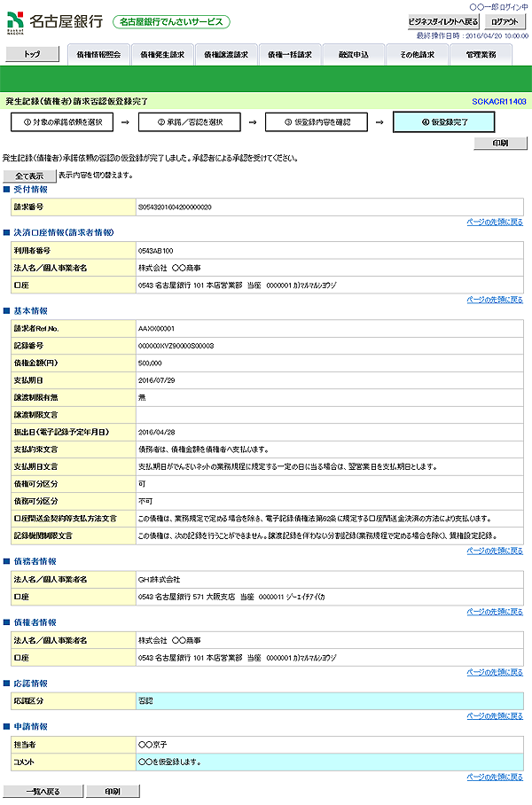Click the issue date 2016/04/28
Image resolution: width=532 pixels, height=805 pixels.
(x=157, y=433)
